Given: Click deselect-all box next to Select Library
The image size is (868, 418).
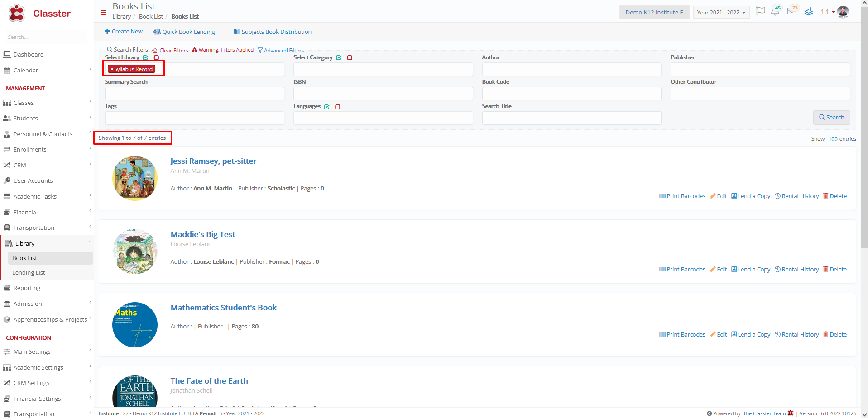Looking at the screenshot, I should click(156, 57).
